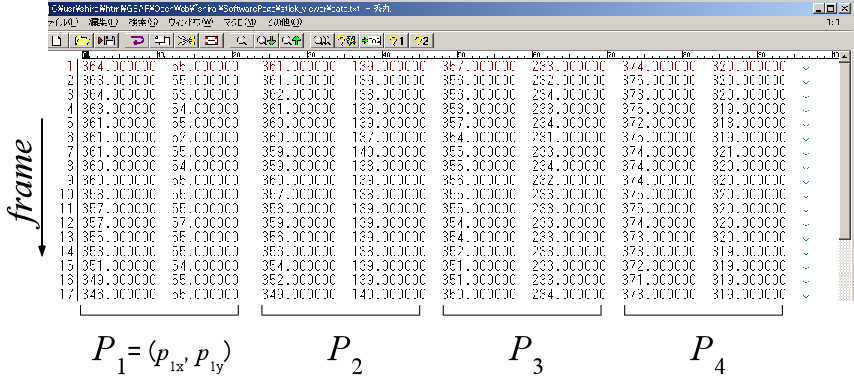Click the red bordered box toolbar icon
854x381 pixels.
[211, 40]
